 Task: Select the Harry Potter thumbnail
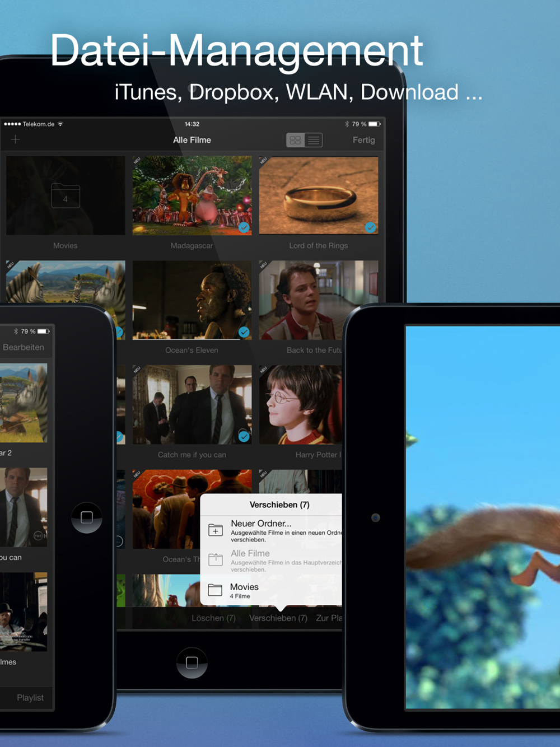click(x=301, y=405)
